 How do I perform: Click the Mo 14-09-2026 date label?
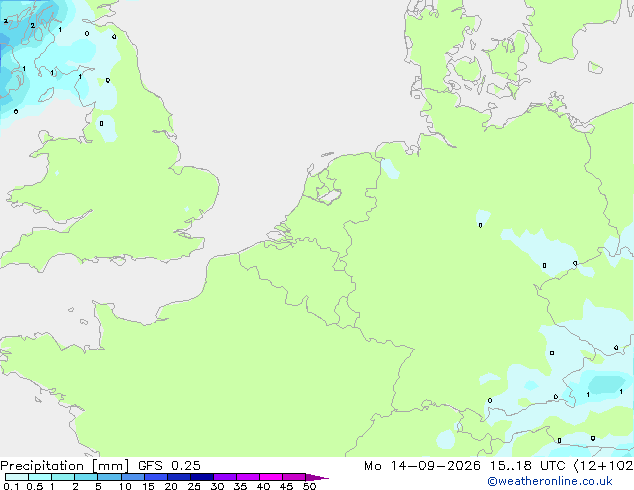[x=423, y=466]
